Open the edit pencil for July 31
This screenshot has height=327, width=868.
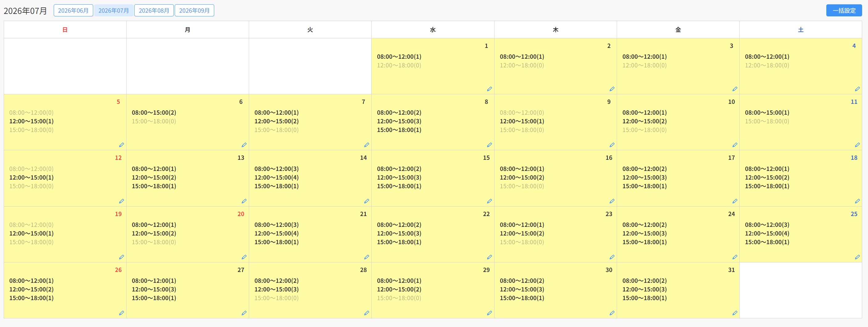tap(735, 313)
